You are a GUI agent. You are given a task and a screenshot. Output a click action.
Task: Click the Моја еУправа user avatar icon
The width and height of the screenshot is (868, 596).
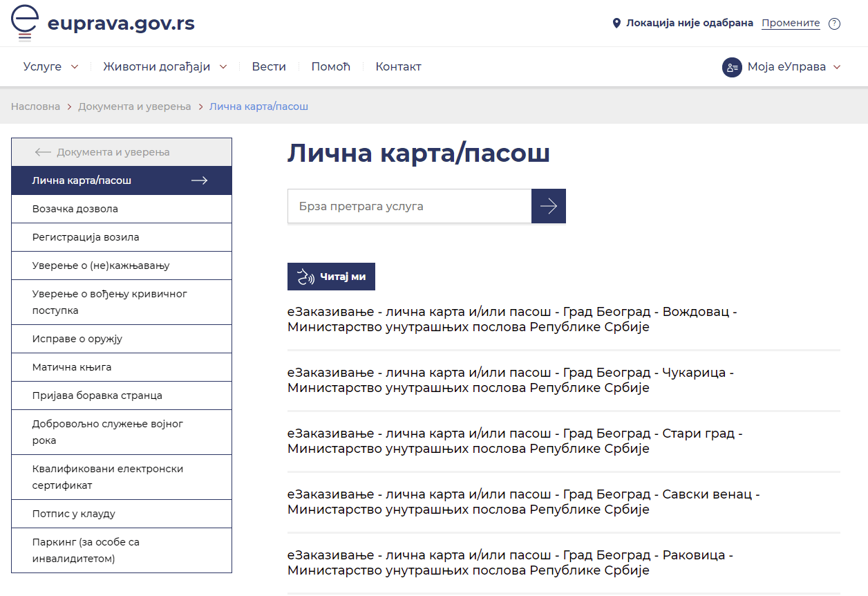[x=732, y=67]
